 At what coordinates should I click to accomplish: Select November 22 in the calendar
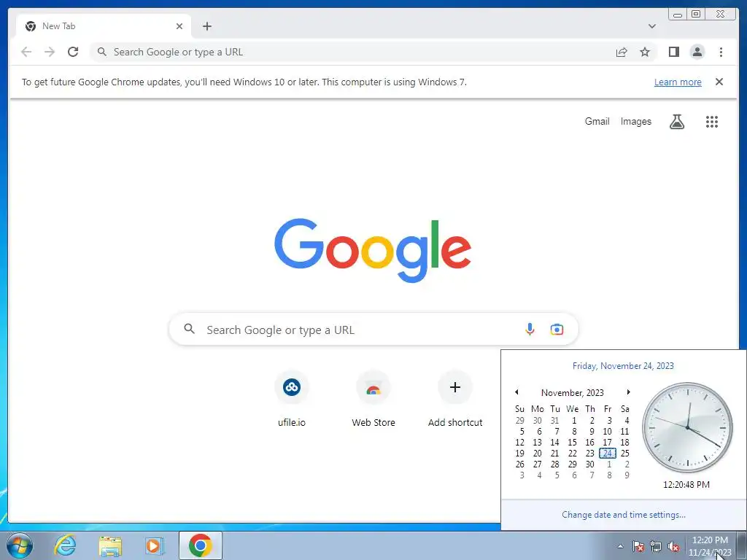pyautogui.click(x=572, y=453)
